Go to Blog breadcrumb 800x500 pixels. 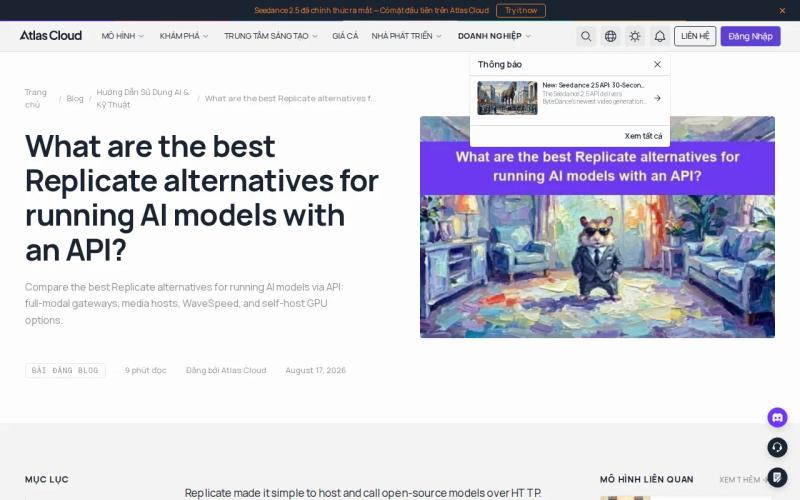pos(74,98)
